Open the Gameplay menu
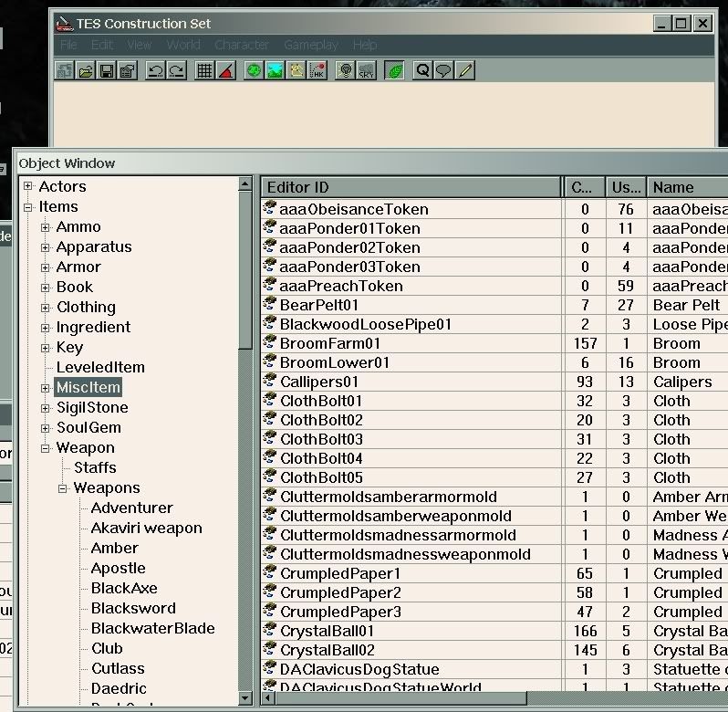728x712 pixels. [x=310, y=45]
